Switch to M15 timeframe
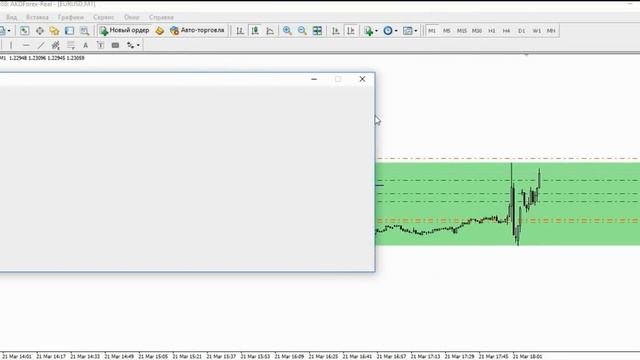The image size is (640, 360). (462, 31)
